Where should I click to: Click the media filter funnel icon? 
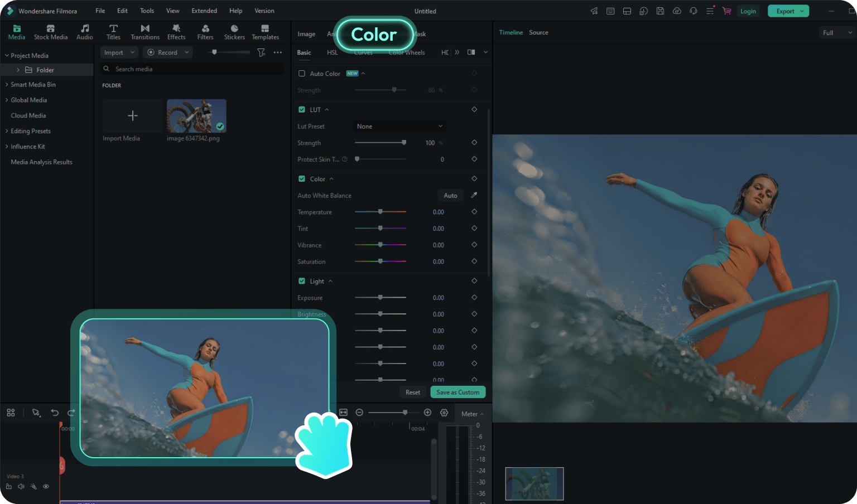tap(261, 52)
